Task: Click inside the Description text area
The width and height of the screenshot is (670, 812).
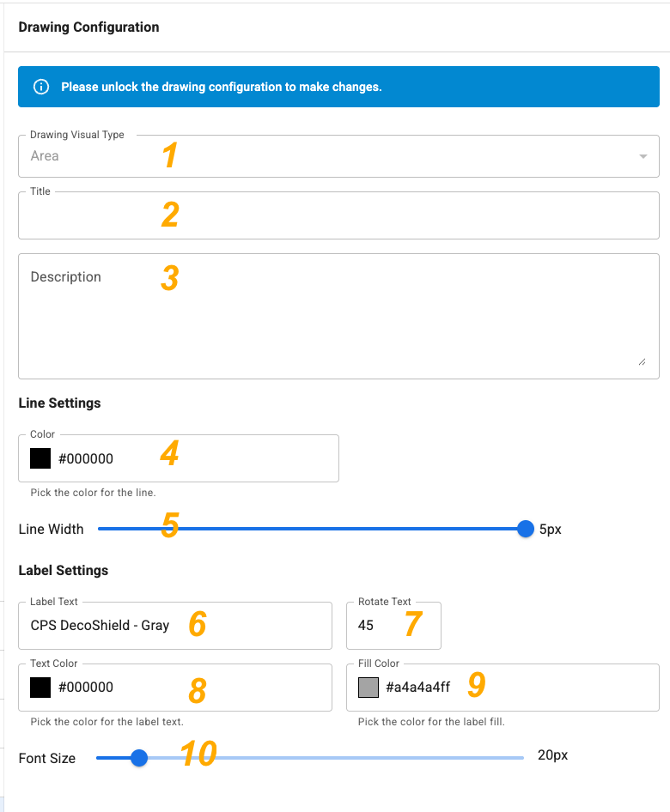Action: click(x=339, y=316)
